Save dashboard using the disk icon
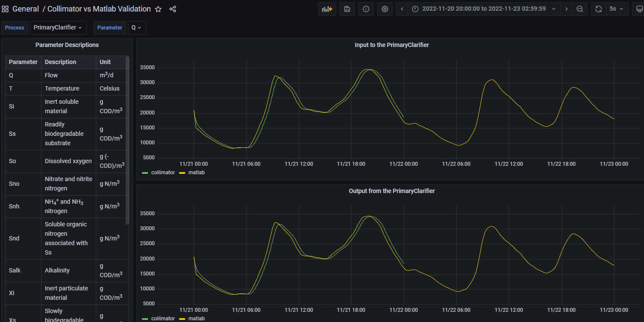Viewport: 644px width, 322px height. [x=347, y=9]
